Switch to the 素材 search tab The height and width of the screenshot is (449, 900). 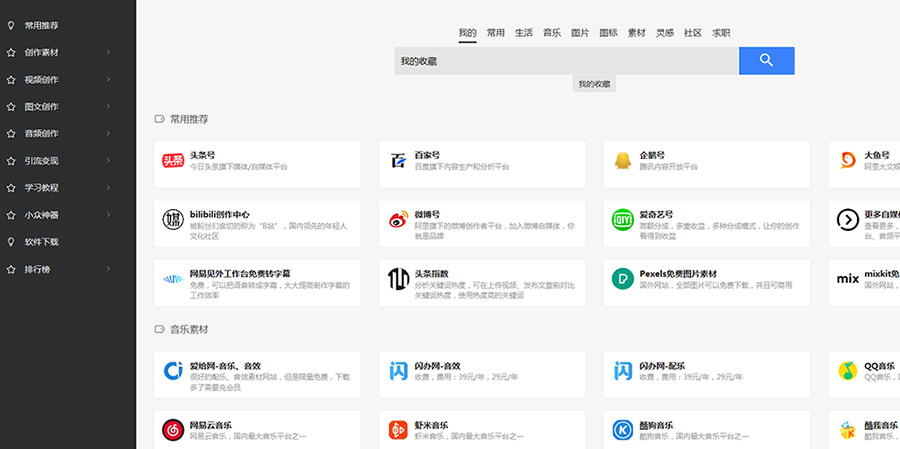click(637, 33)
